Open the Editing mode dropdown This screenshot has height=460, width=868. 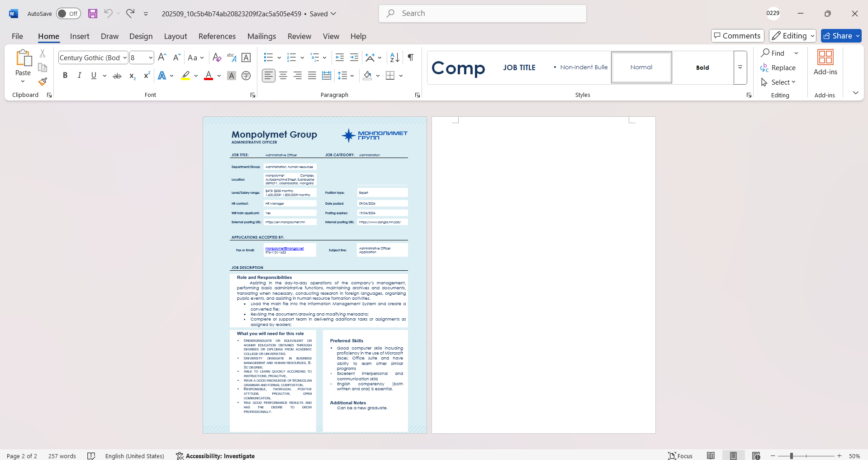(x=792, y=36)
